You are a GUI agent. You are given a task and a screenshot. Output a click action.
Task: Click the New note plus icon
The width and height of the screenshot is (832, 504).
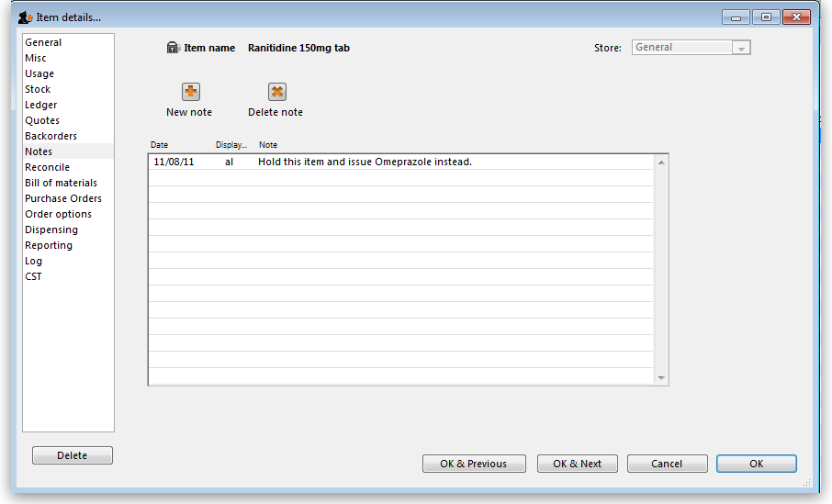pyautogui.click(x=190, y=92)
